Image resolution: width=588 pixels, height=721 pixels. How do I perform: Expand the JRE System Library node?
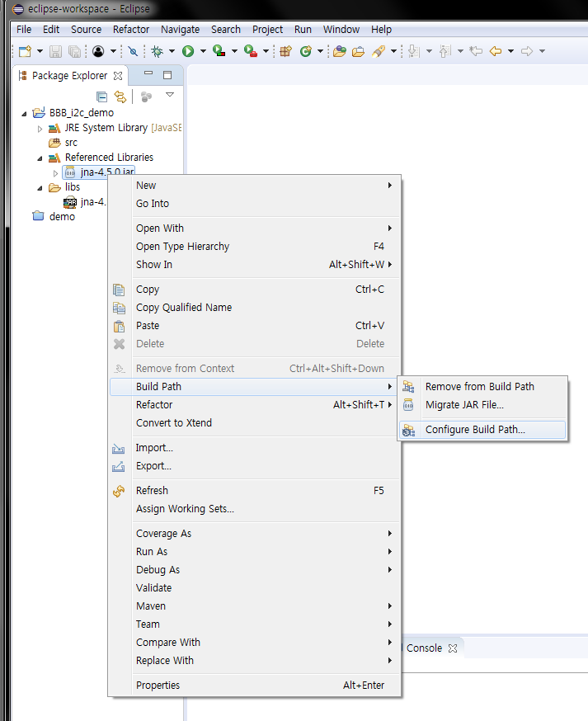40,129
